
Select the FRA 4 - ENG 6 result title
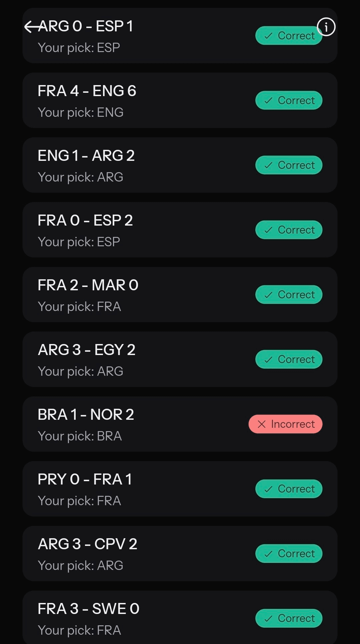coord(87,91)
